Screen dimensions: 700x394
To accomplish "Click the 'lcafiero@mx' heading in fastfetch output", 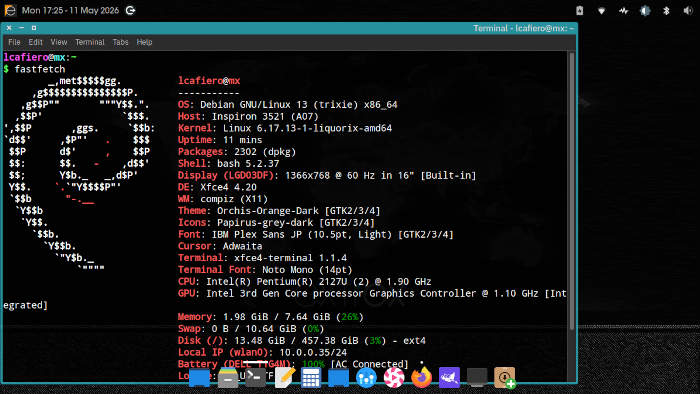I will tap(209, 81).
